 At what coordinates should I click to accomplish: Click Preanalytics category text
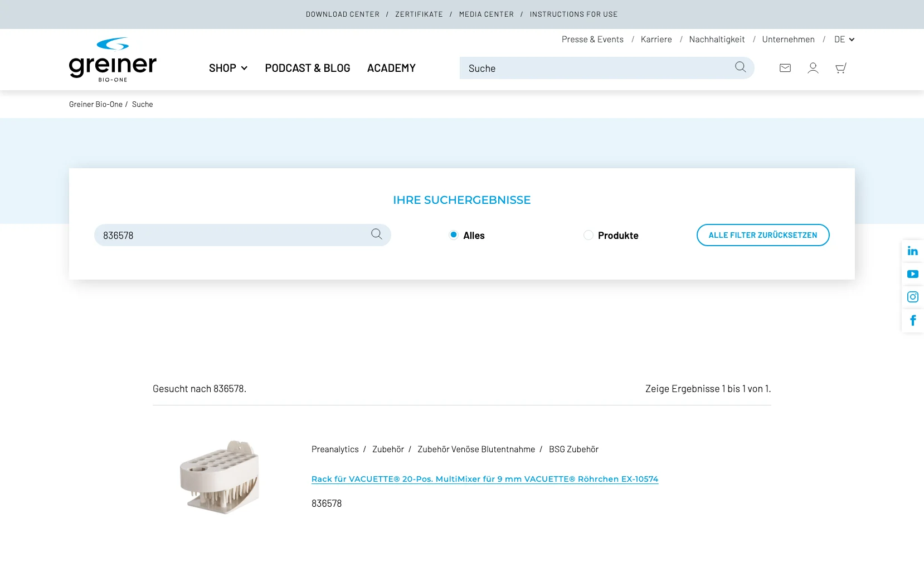[335, 449]
